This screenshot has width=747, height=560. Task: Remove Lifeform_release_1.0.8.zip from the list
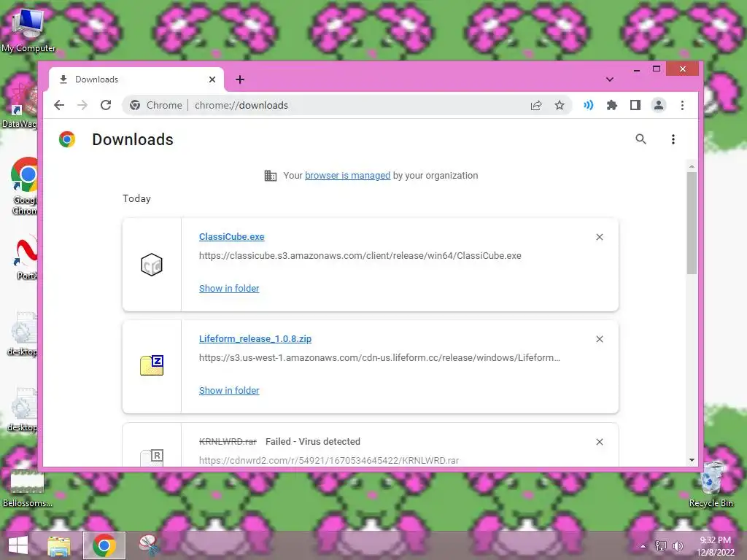(600, 339)
